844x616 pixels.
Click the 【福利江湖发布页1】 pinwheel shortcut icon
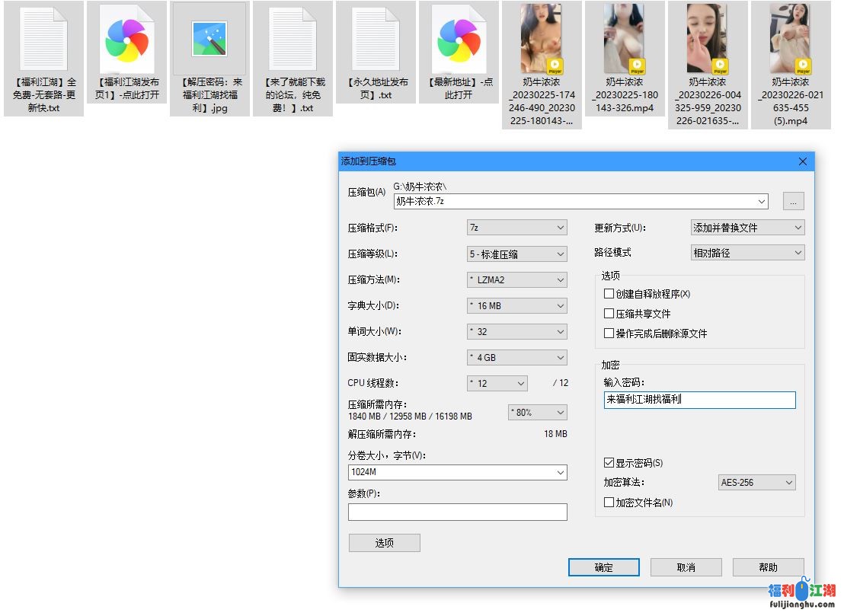coord(126,40)
